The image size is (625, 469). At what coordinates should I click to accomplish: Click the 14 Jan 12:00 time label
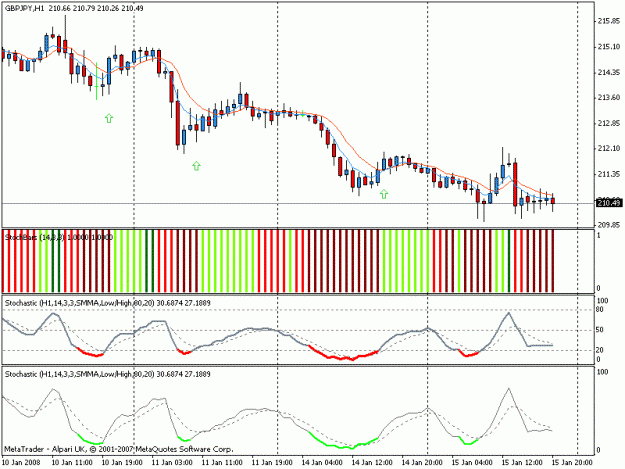pyautogui.click(x=372, y=463)
